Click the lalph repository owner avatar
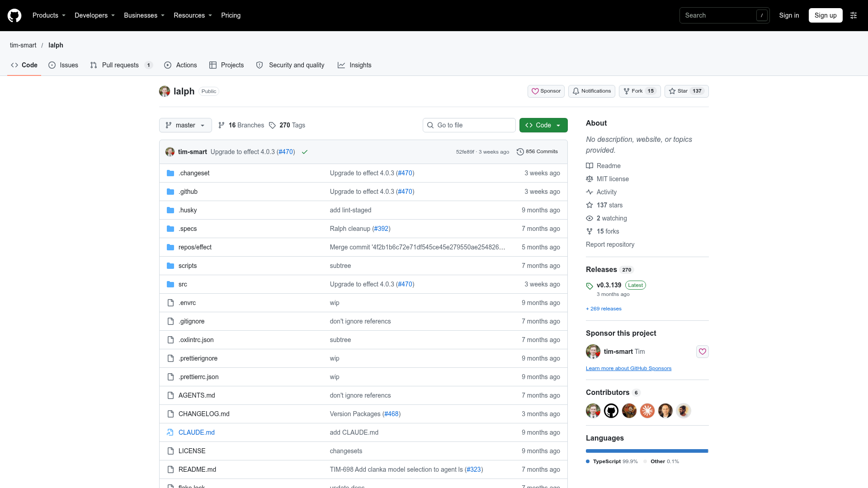This screenshot has height=488, width=868. click(165, 91)
